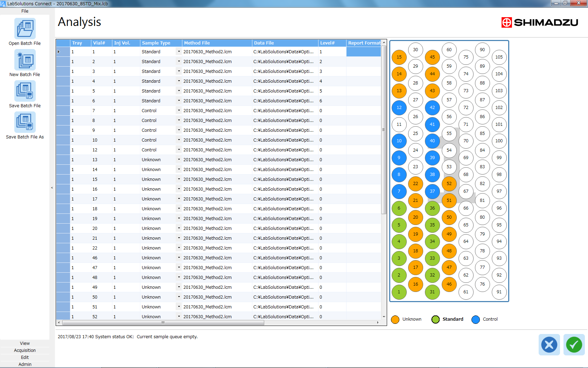Click the Open Batch File icon
Viewport: 588px width, 368px height.
click(24, 29)
